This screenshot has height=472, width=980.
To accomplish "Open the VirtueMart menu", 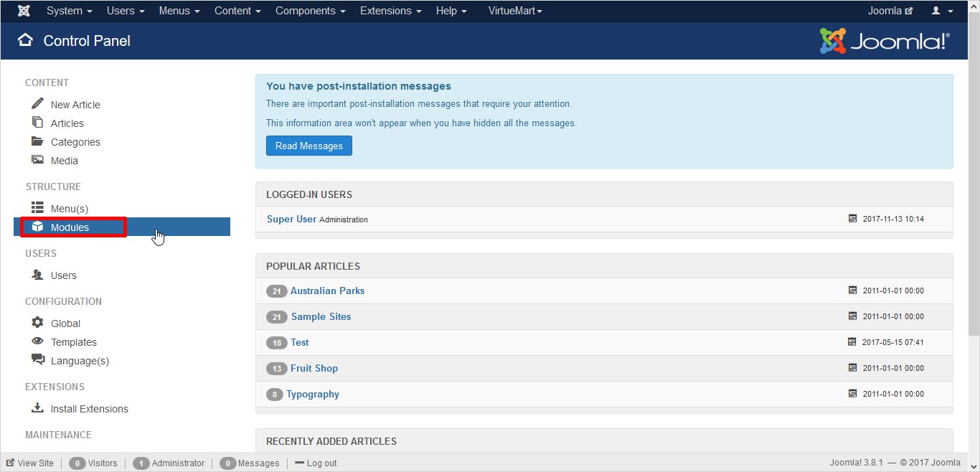I will pos(514,11).
